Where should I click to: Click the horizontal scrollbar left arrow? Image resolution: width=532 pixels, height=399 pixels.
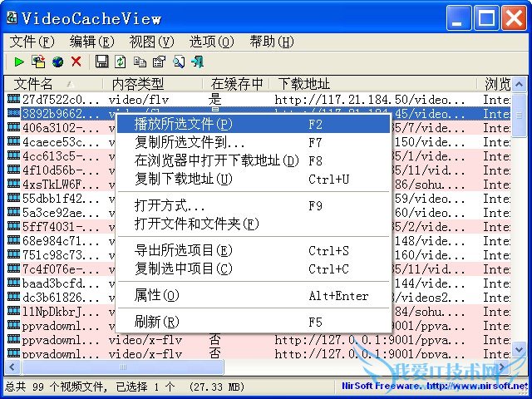[x=12, y=367]
